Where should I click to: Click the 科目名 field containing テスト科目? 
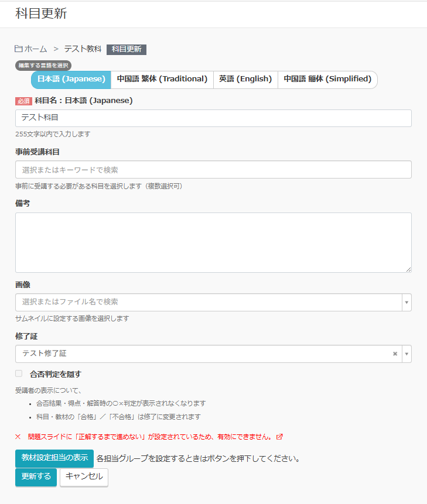coord(213,118)
